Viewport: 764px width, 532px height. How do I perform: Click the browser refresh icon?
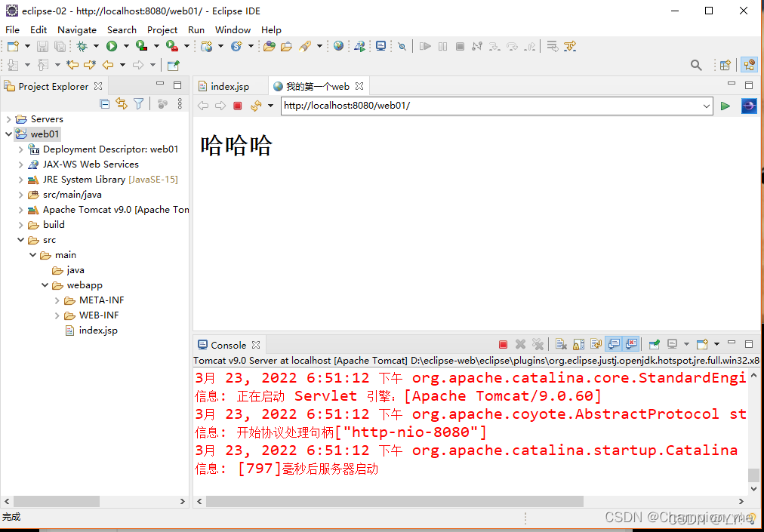(256, 106)
